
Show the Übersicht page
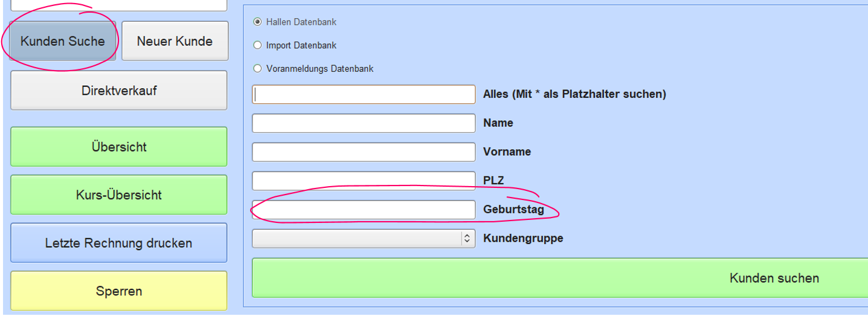point(119,147)
